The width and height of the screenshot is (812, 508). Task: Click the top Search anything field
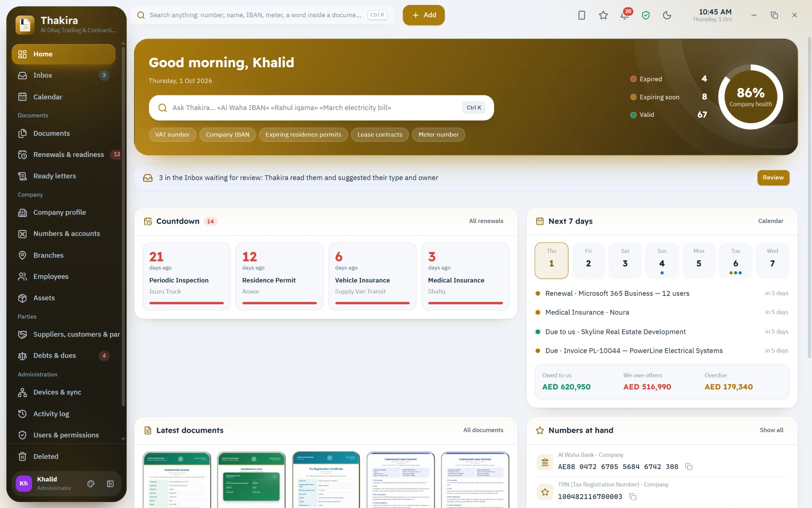pyautogui.click(x=262, y=15)
